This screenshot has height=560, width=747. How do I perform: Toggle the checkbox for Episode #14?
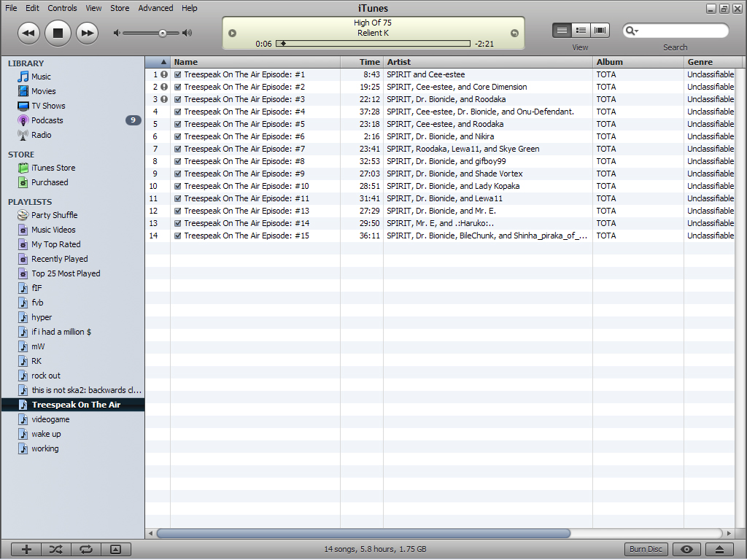pyautogui.click(x=177, y=222)
